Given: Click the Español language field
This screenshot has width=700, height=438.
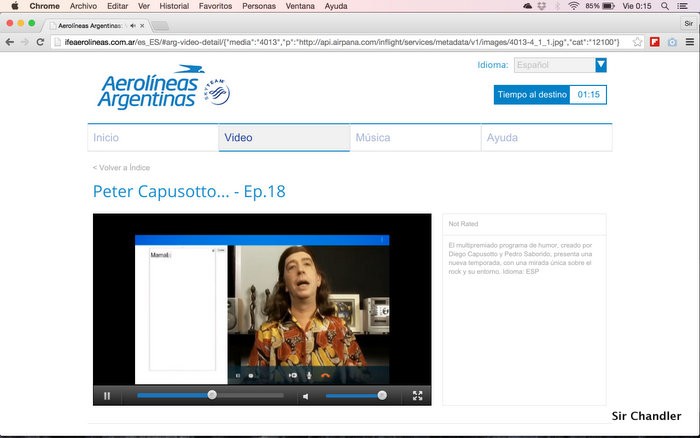Looking at the screenshot, I should pyautogui.click(x=554, y=65).
